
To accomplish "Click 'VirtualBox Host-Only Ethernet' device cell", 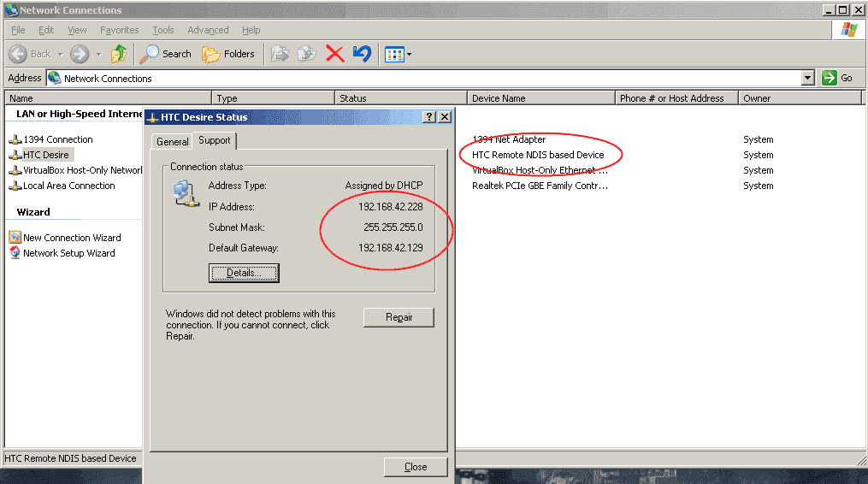I will click(540, 170).
